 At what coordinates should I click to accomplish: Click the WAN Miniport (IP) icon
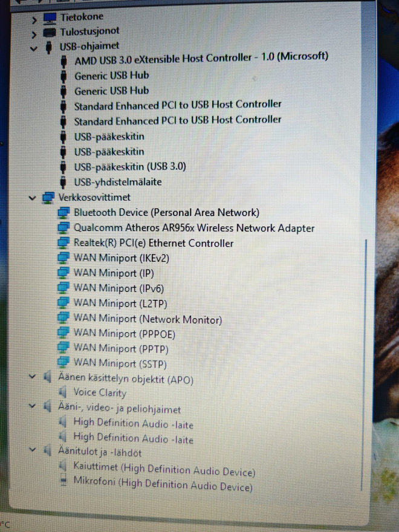(63, 273)
